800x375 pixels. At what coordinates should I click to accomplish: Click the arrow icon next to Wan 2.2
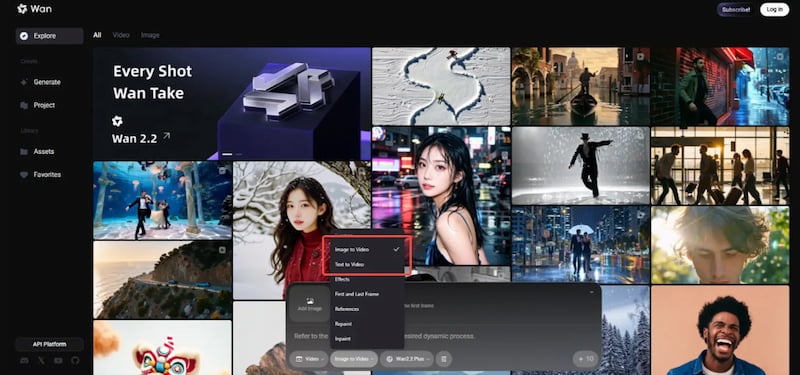pos(166,136)
